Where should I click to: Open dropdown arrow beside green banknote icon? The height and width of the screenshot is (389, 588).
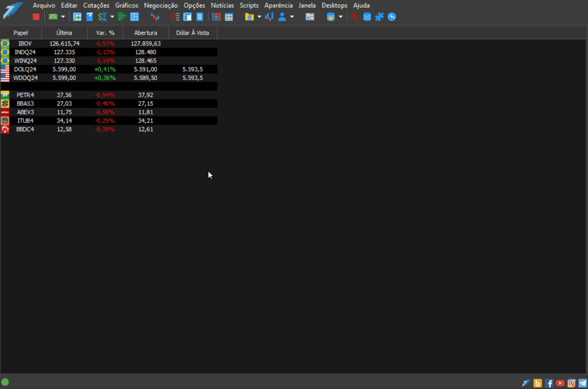[63, 17]
